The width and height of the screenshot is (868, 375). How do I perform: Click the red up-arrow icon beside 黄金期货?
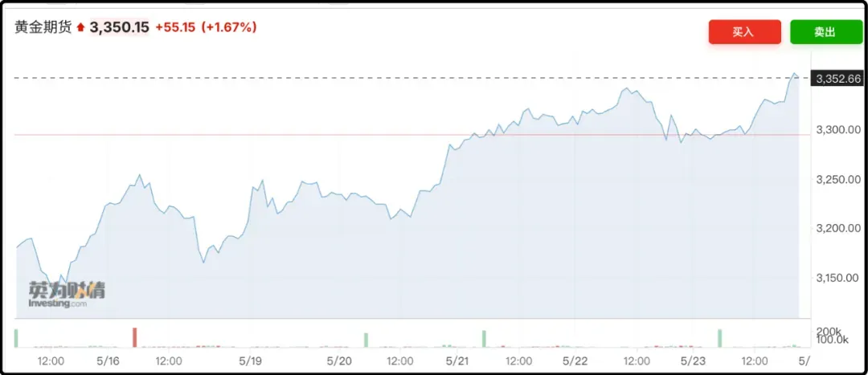pyautogui.click(x=80, y=27)
